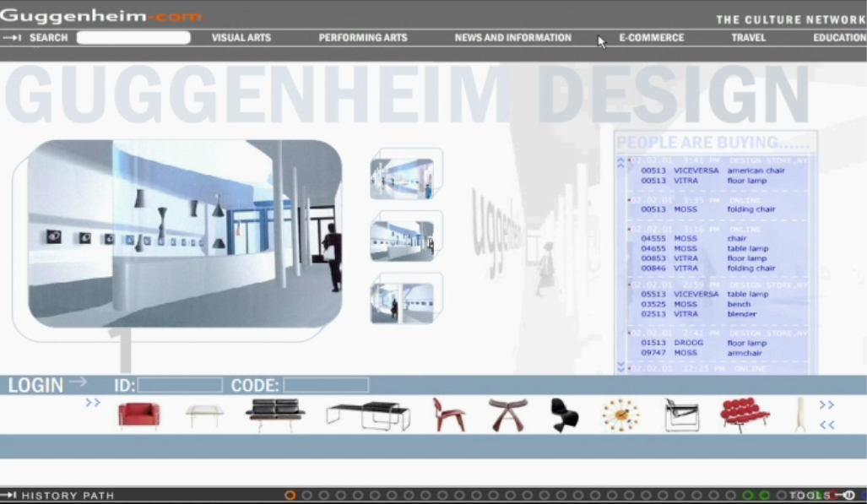The image size is (867, 504).
Task: Click the slider knob near TOOLS
Action: click(x=832, y=494)
